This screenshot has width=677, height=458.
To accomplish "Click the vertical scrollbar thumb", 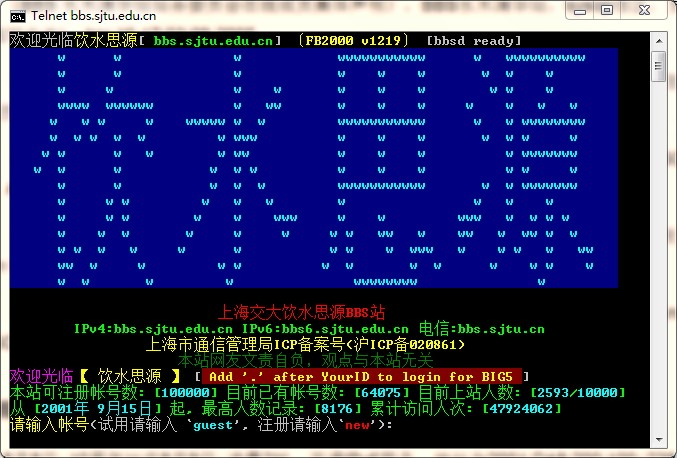I will (659, 66).
